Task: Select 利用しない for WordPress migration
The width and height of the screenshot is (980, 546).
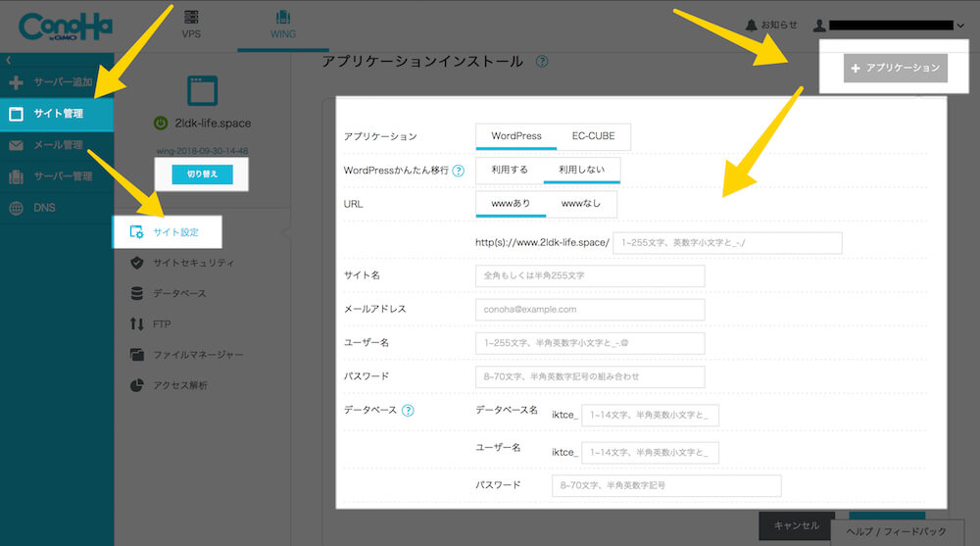Action: [581, 171]
